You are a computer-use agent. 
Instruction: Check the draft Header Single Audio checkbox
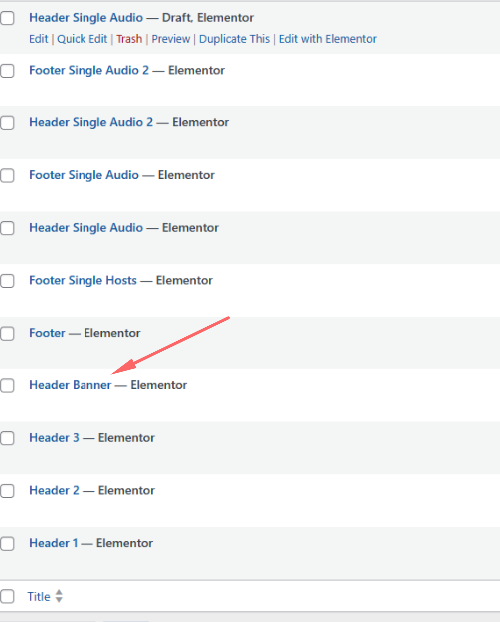point(7,18)
